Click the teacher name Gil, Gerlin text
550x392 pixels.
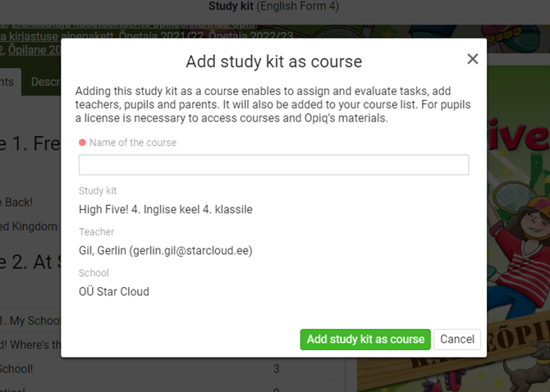click(x=165, y=250)
